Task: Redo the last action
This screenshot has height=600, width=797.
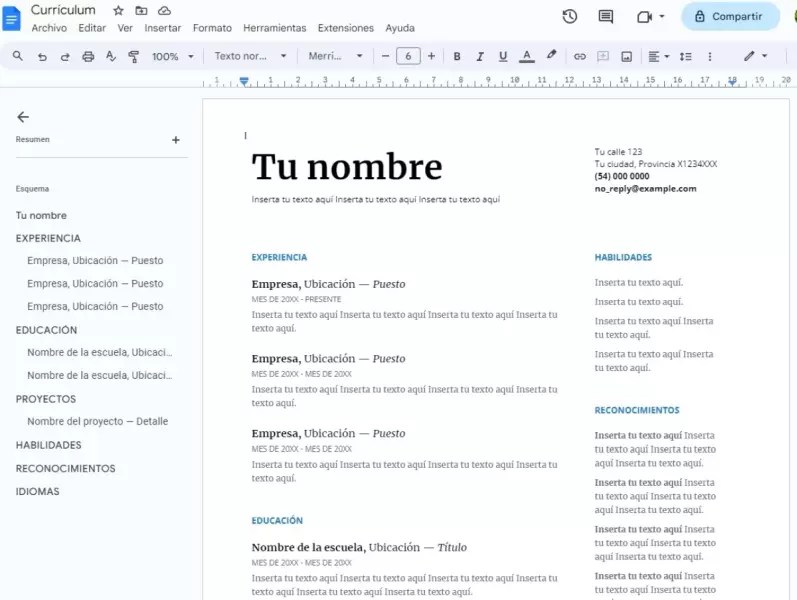Action: 65,56
